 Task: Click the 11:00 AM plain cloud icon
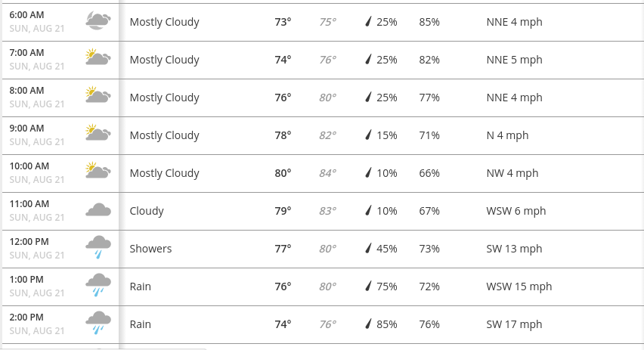[x=98, y=210]
